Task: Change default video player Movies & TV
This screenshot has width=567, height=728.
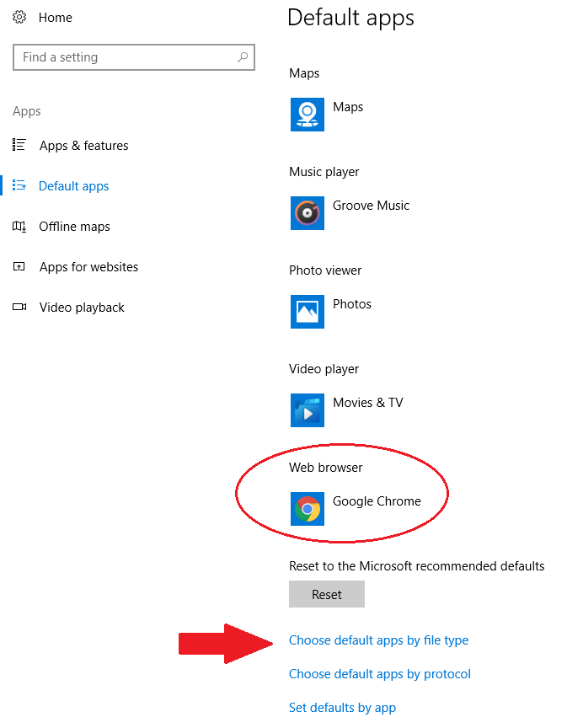Action: [368, 403]
